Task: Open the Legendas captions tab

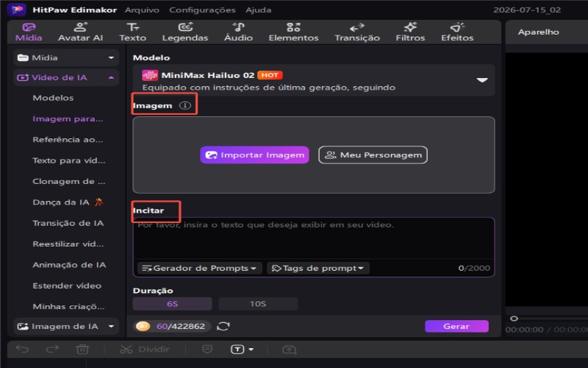Action: click(185, 32)
